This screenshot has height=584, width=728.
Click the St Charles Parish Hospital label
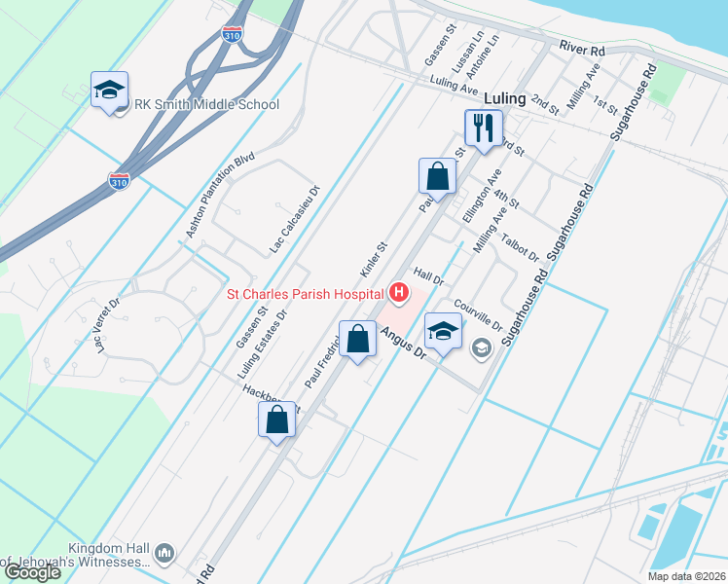(305, 294)
